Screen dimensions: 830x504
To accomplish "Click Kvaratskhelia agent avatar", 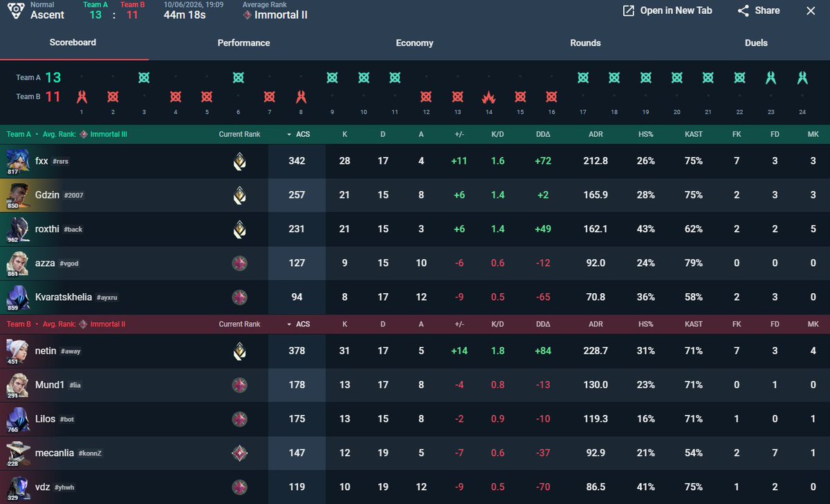I will click(x=17, y=297).
